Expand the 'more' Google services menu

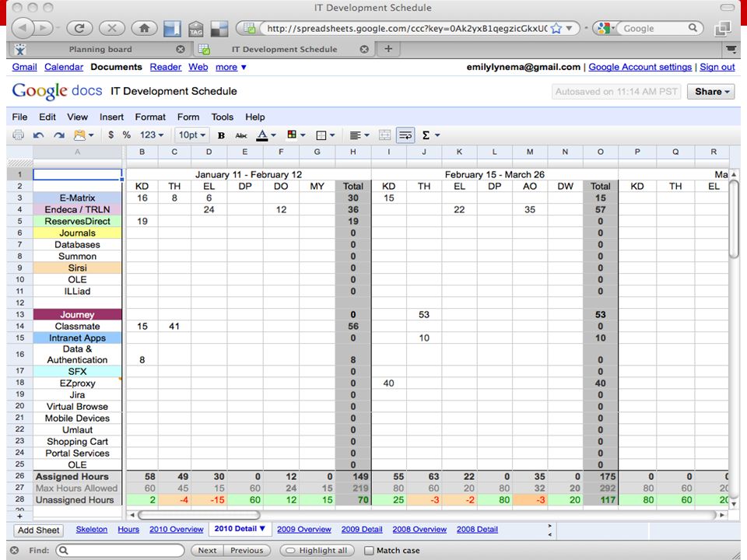[x=230, y=67]
